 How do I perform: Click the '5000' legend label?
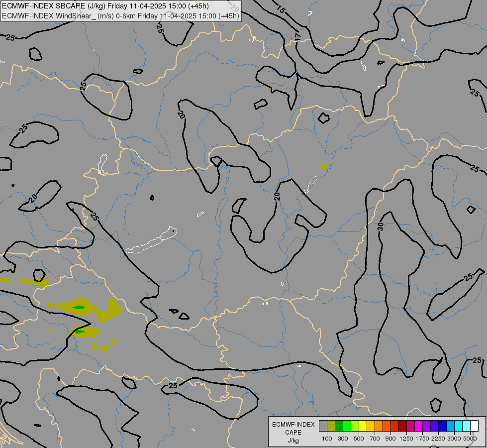470,439
